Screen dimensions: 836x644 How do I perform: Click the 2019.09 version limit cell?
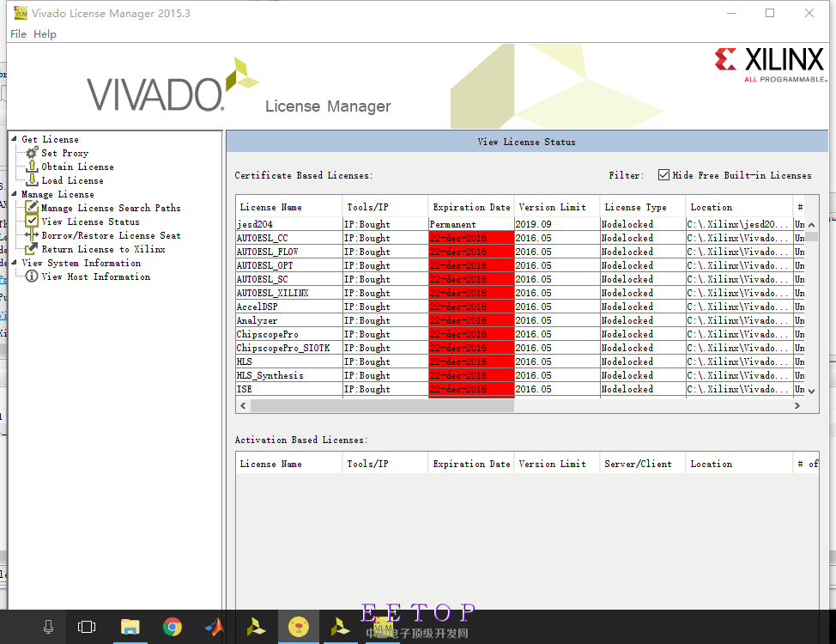(x=557, y=224)
